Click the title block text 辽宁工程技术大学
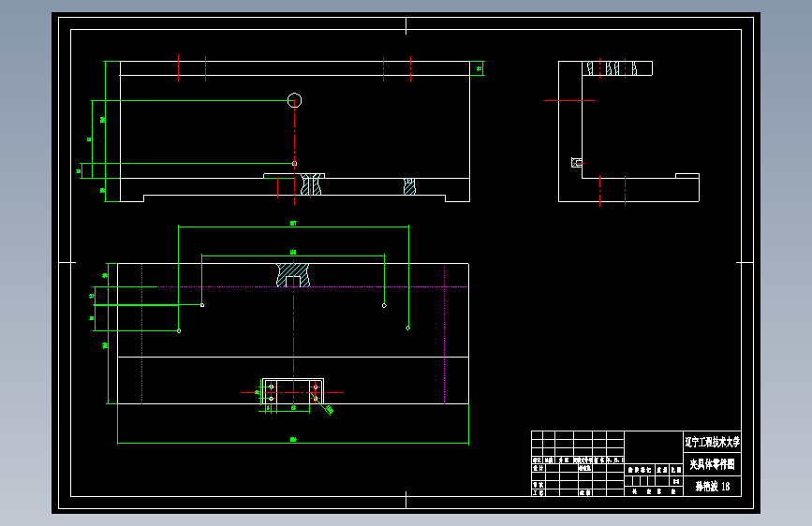 (712, 442)
